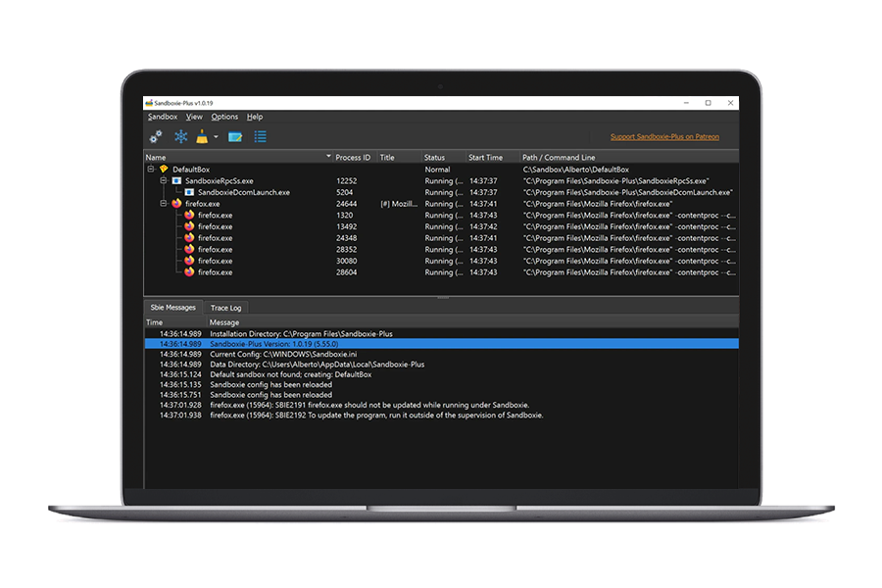This screenshot has height=588, width=882.
Task: Click the Firefox icon on PID 24348 row
Action: pos(189,237)
